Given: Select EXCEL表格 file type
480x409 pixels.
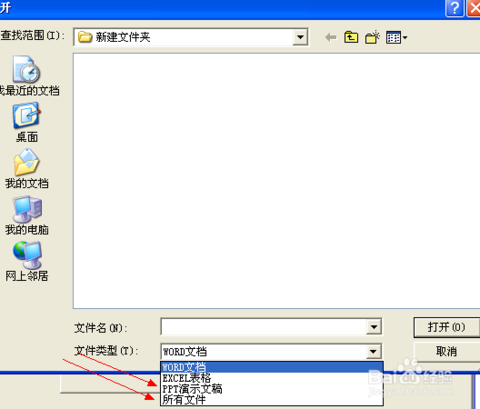Looking at the screenshot, I should (x=272, y=378).
